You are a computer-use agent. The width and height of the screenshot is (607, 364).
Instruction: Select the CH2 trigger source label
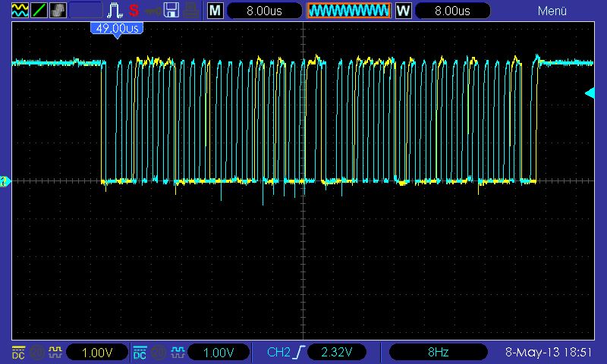click(x=278, y=352)
